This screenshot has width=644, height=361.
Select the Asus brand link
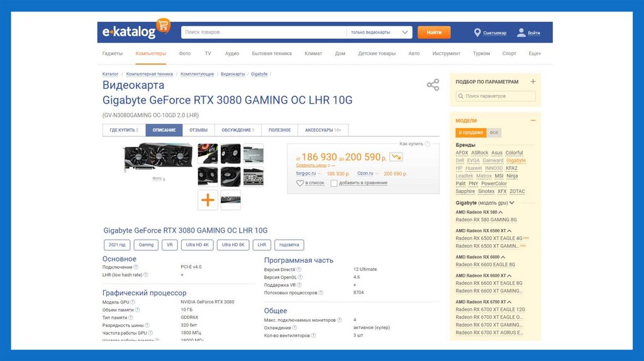coord(497,153)
